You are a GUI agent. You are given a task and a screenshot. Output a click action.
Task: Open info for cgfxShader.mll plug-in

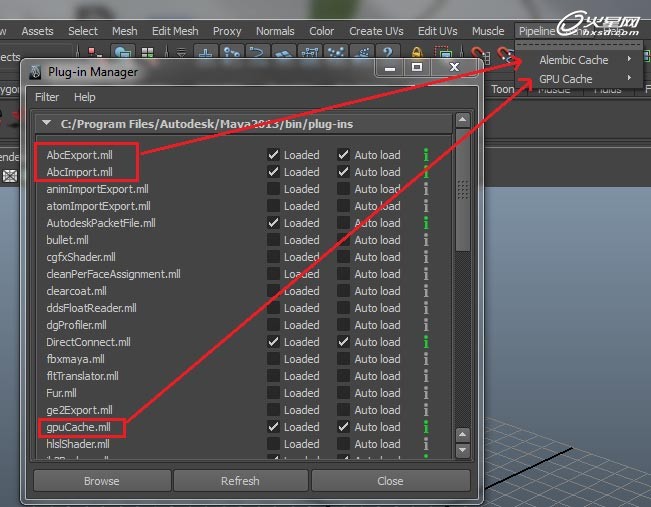coord(426,257)
